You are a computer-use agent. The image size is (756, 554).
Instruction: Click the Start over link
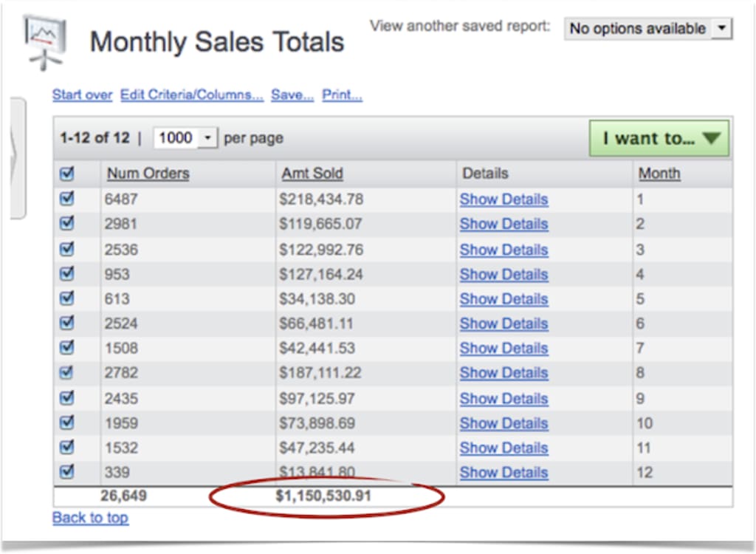[82, 95]
